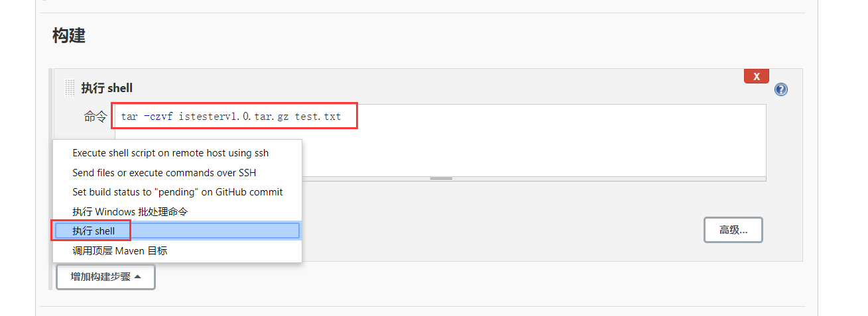Click the command textarea resize grip
This screenshot has height=316, width=868.
point(441,178)
